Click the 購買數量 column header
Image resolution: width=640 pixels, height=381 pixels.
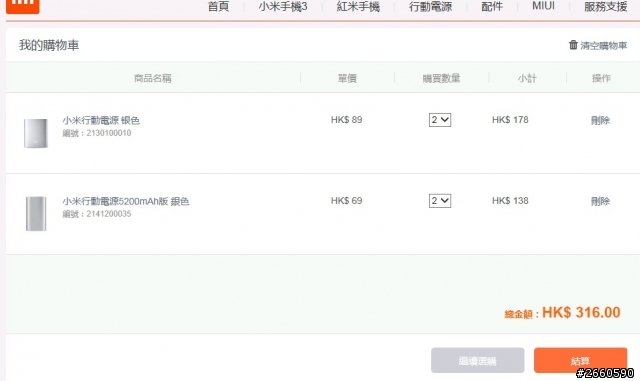(x=441, y=78)
